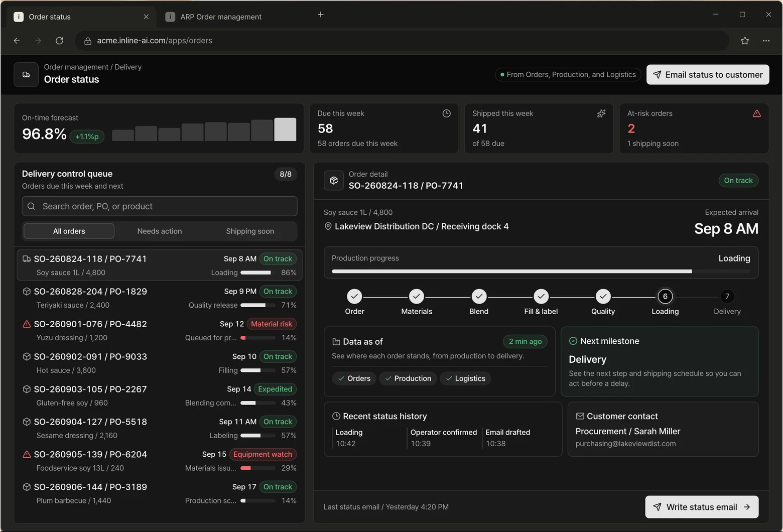Click the clock icon on Due this week card
Viewport: 783px width, 532px height.
click(446, 113)
